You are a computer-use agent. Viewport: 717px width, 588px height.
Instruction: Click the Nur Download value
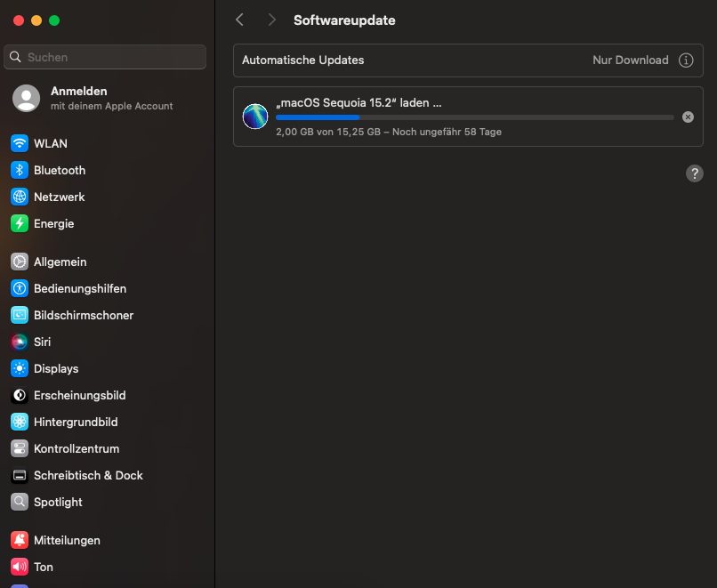pyautogui.click(x=630, y=60)
